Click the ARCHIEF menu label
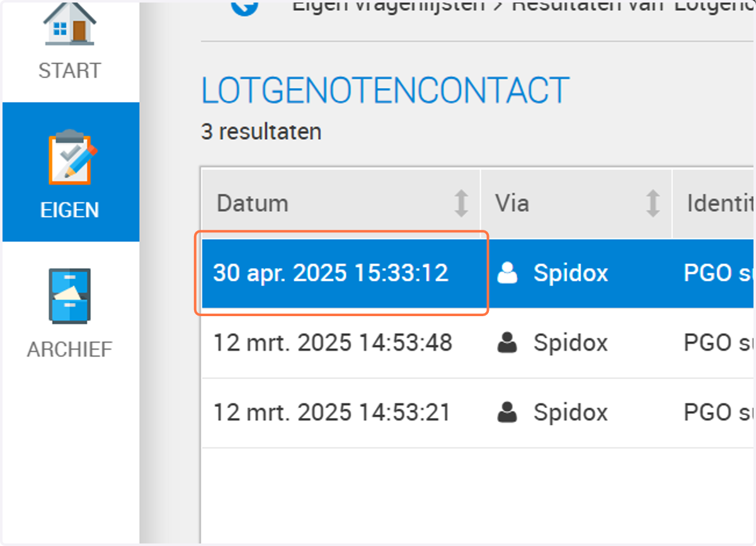Viewport: 756px width, 546px height. [69, 349]
